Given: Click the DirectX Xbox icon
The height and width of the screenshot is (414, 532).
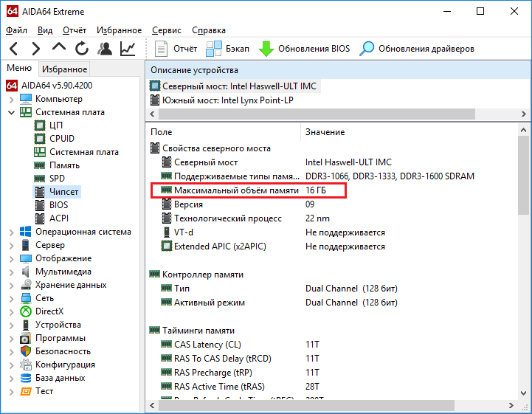Looking at the screenshot, I should [25, 311].
